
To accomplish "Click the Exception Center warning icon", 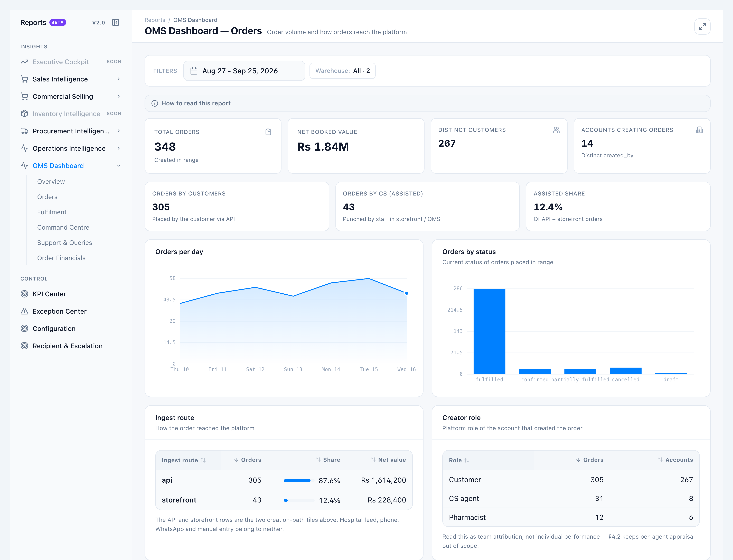I will coord(24,311).
